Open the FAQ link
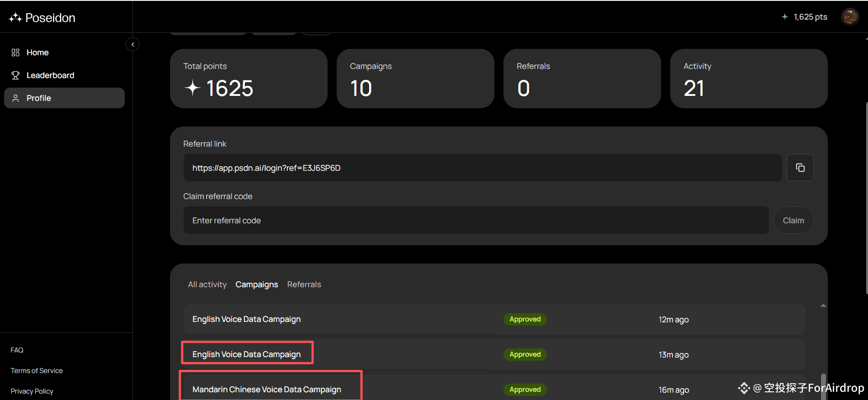The width and height of the screenshot is (868, 400). coord(17,350)
